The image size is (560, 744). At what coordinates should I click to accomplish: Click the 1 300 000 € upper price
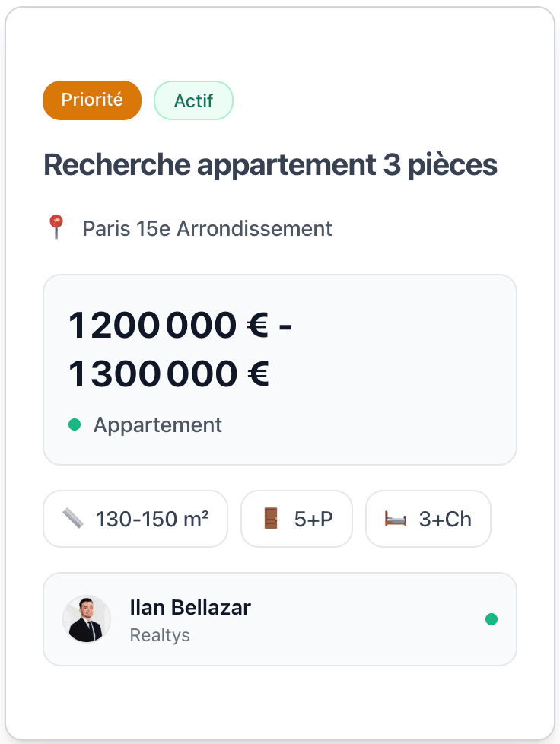(168, 374)
